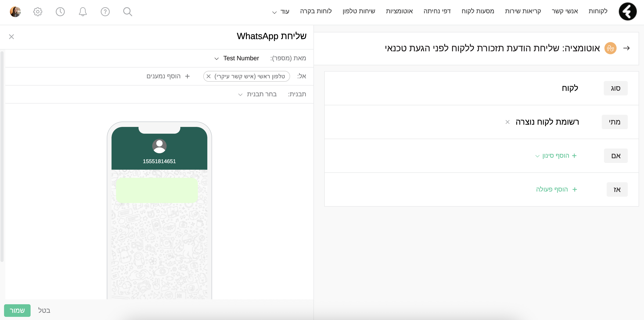The image size is (644, 320).
Task: Click the plus icon beside הוסף סינון
Action: (x=574, y=156)
